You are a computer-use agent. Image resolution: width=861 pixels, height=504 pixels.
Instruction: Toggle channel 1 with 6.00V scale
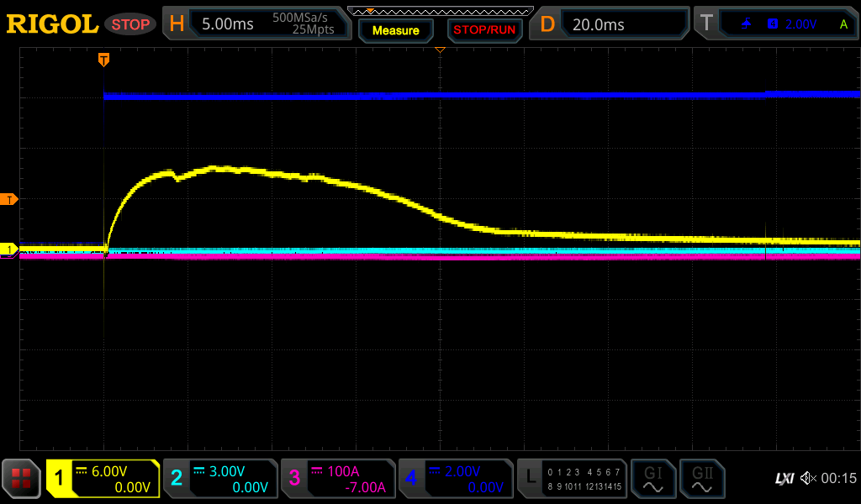click(103, 479)
